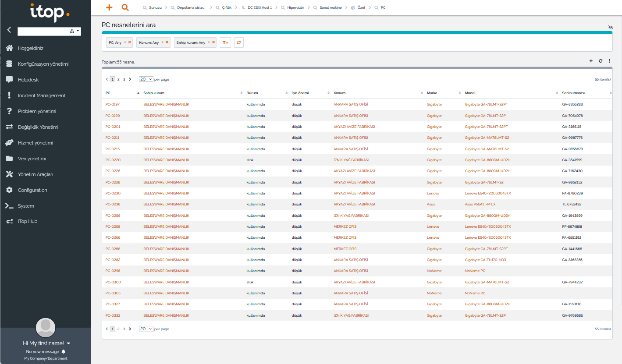Sort the table by Seri numarası column
This screenshot has width=622, height=364.
[x=573, y=93]
